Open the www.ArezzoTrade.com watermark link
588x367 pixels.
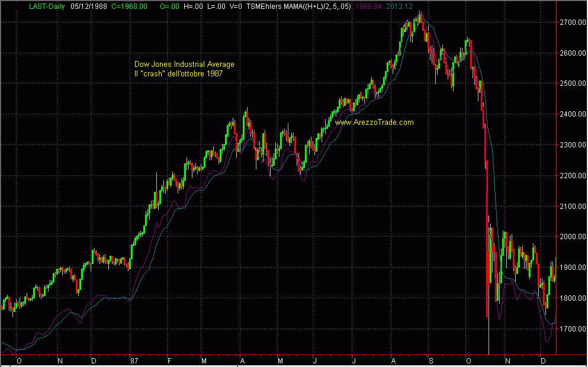pyautogui.click(x=374, y=123)
